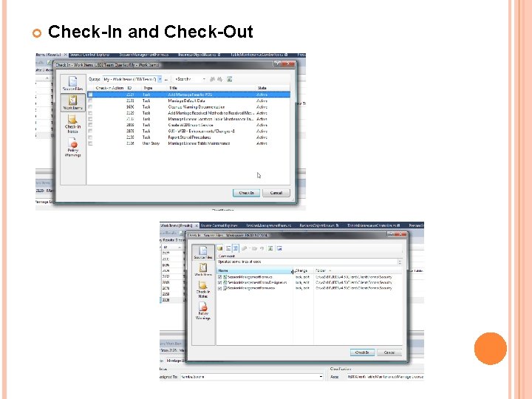
Task: Open Check-in Notes in the Source Files dialog
Action: (x=203, y=290)
